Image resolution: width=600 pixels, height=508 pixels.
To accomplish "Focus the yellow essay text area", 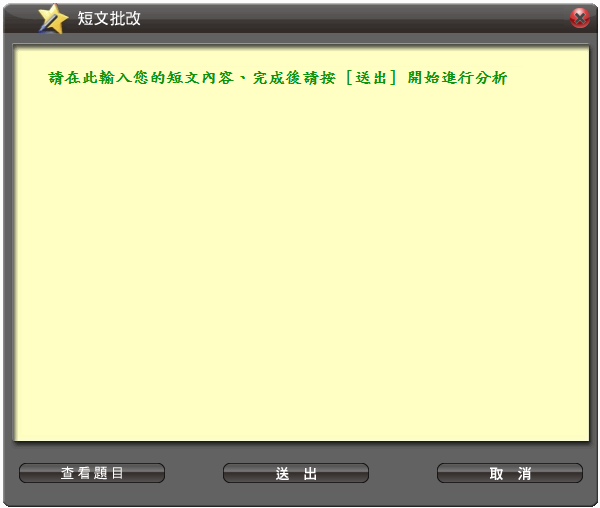I will (301, 243).
